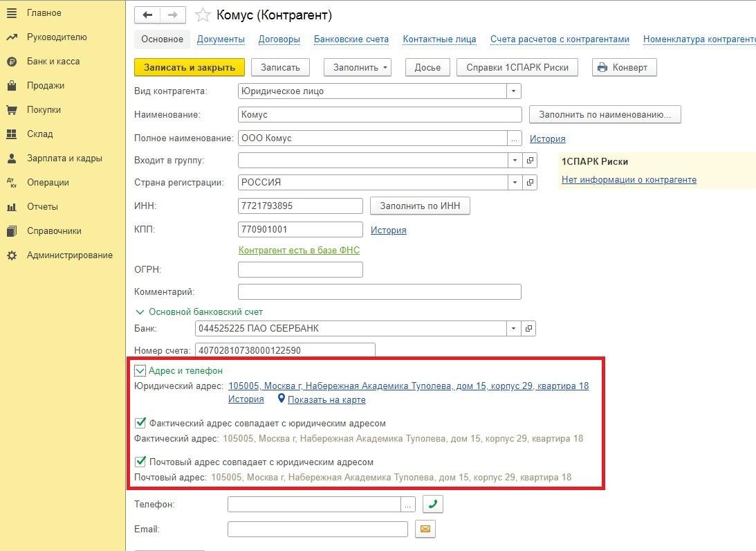Click the Покупки cart icon

point(12,110)
